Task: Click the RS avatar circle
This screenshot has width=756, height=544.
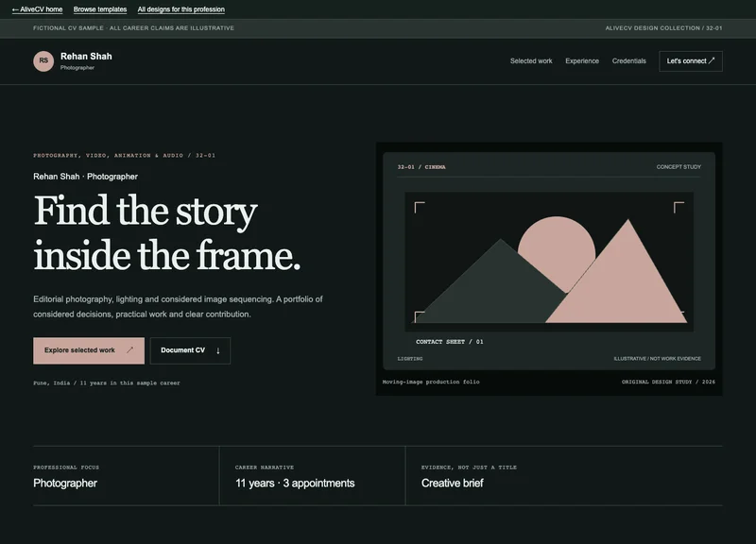Action: tap(43, 61)
